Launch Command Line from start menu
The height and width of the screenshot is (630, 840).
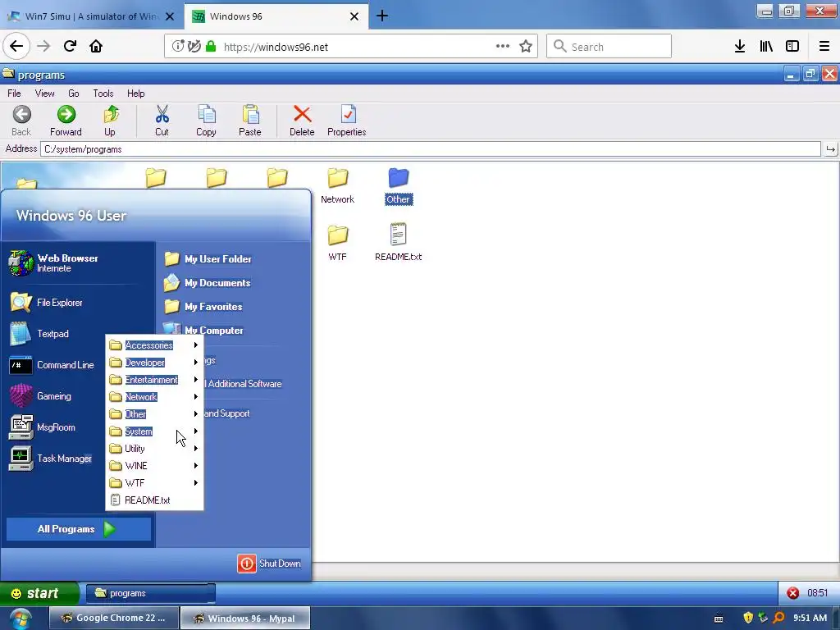pyautogui.click(x=52, y=365)
